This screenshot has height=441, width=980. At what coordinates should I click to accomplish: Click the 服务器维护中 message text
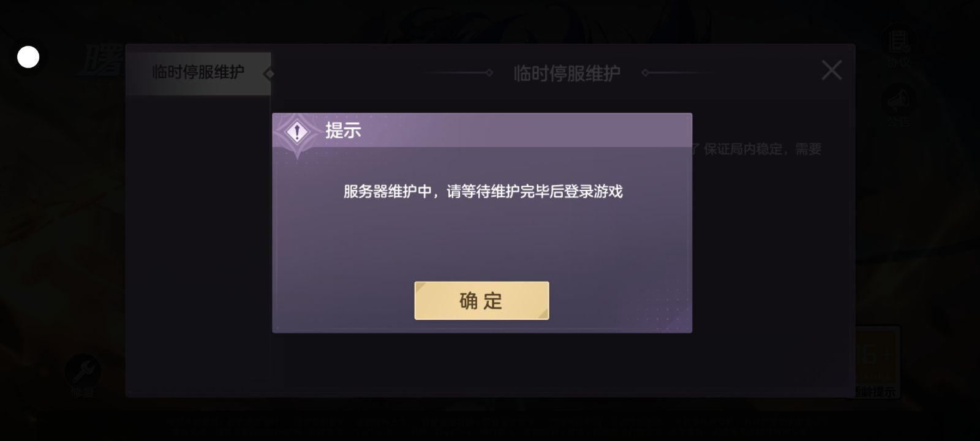coord(483,192)
